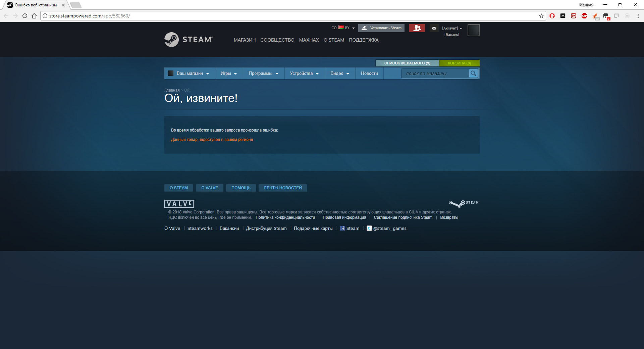This screenshot has height=349, width=644.
Task: Open the Adblock Plus extension icon
Action: pyautogui.click(x=584, y=16)
